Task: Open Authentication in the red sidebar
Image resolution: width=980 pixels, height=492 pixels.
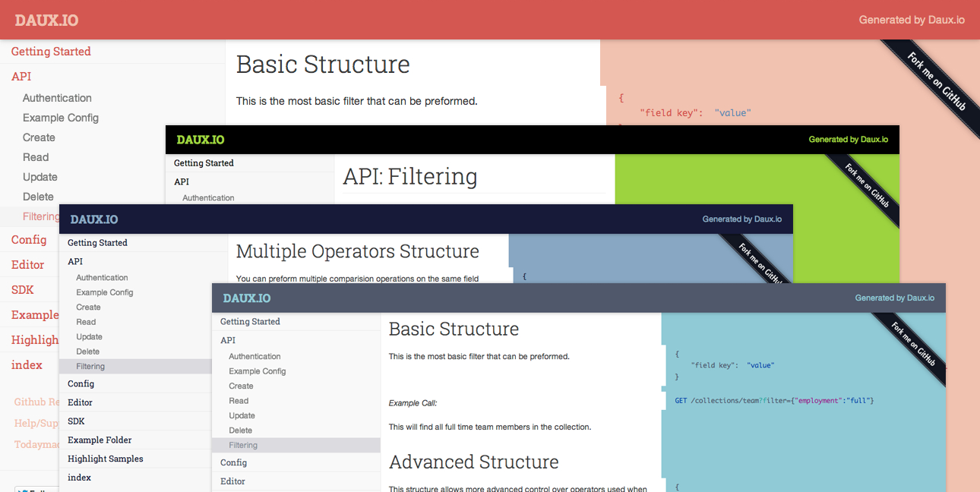Action: pos(57,98)
